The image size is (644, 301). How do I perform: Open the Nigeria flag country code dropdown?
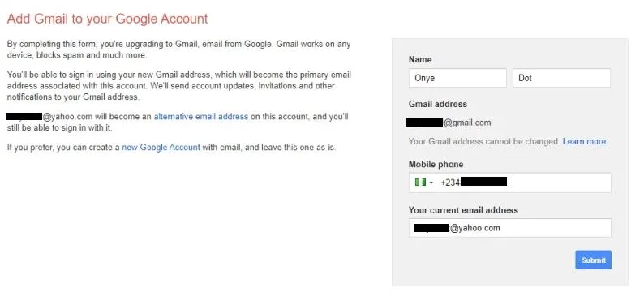pyautogui.click(x=424, y=183)
